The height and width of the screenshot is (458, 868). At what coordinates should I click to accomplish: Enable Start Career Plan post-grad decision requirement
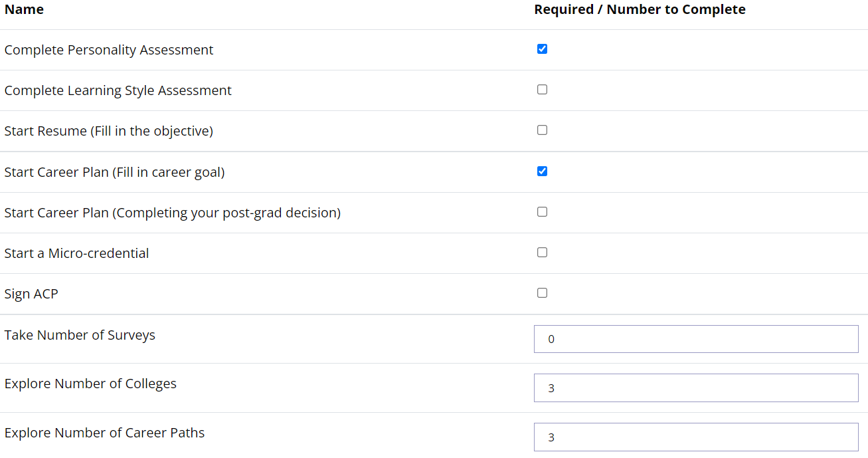[542, 211]
